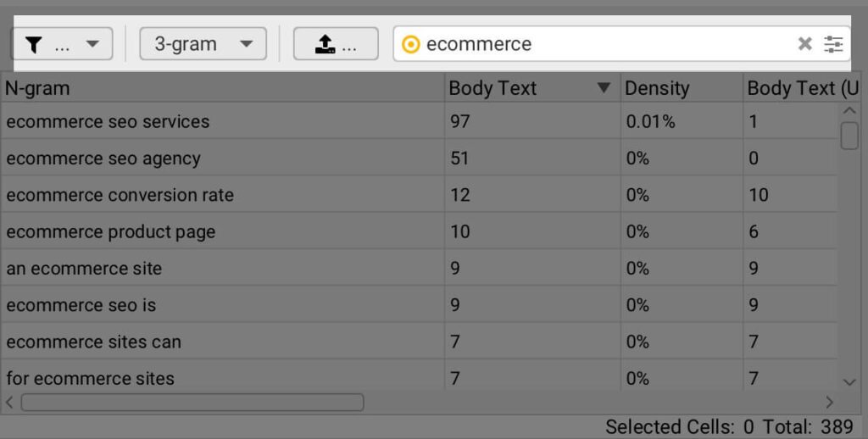Click the vertical scrollbar up arrow
Viewport: 868px width, 439px height.
click(x=849, y=111)
